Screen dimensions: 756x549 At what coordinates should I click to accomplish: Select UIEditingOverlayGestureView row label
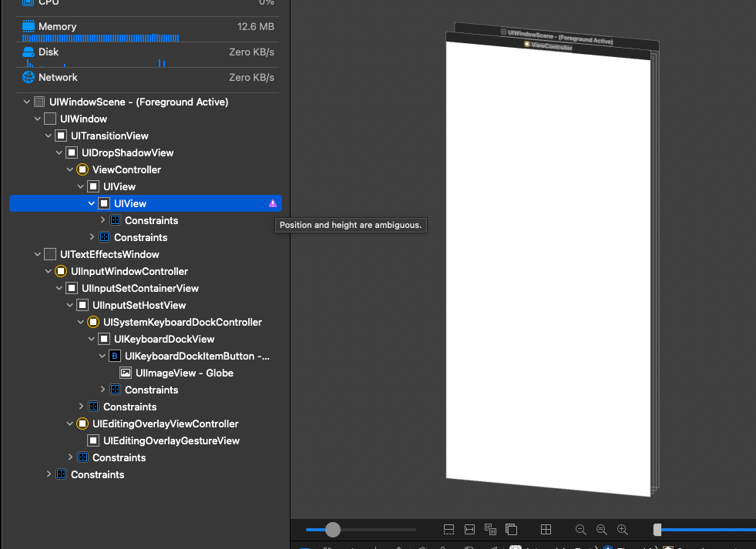click(x=171, y=440)
